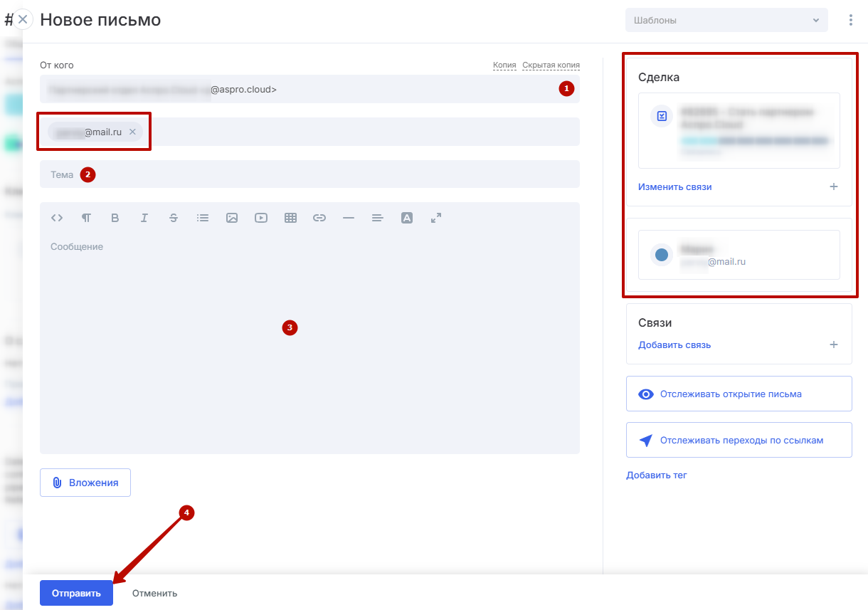Image resolution: width=868 pixels, height=610 pixels.
Task: Insert an image into the message
Action: (232, 219)
